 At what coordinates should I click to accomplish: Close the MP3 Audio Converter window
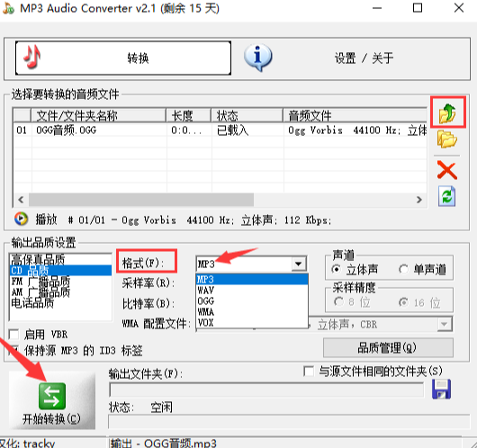(x=459, y=8)
